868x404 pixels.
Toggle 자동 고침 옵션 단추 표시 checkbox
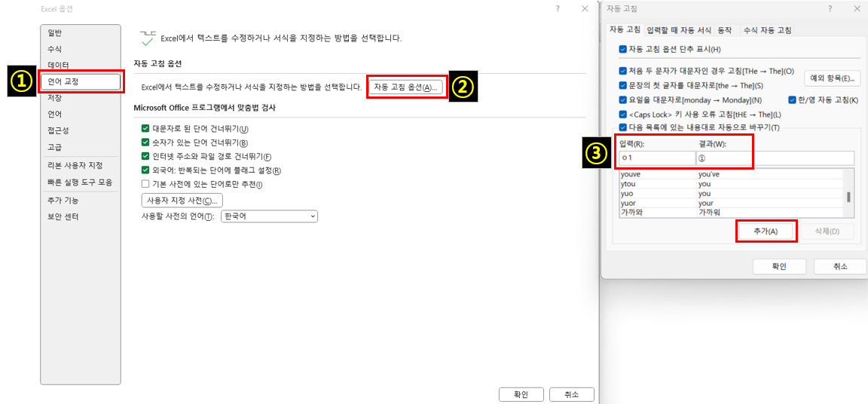pyautogui.click(x=623, y=49)
